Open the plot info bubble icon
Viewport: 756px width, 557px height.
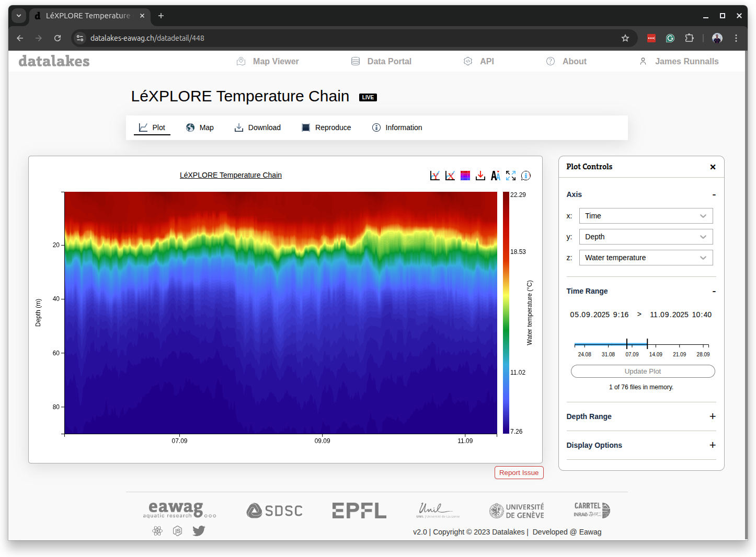coord(526,176)
